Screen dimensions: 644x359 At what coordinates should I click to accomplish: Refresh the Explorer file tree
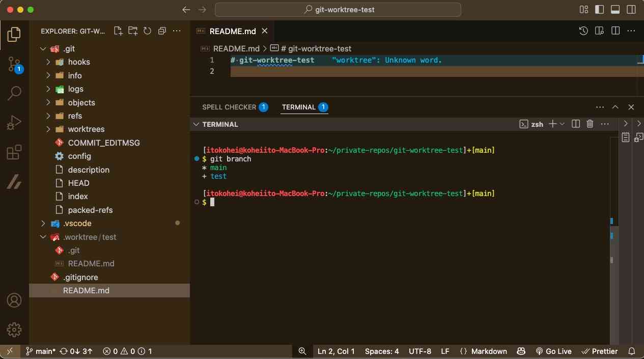tap(148, 31)
